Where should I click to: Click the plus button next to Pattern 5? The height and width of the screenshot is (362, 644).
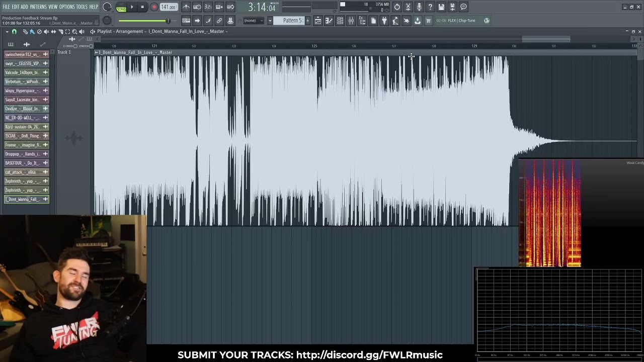(307, 21)
